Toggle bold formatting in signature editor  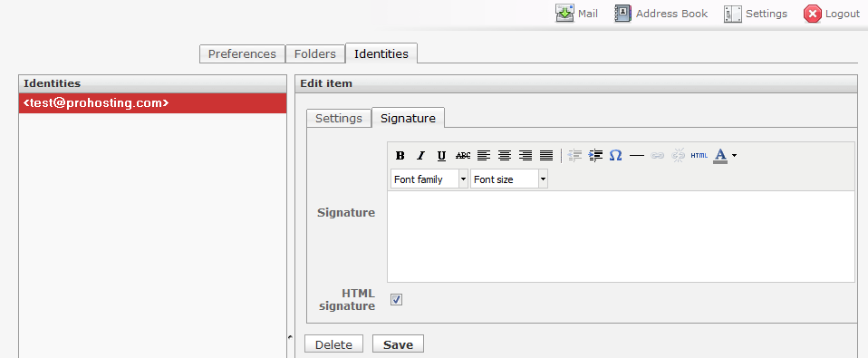[400, 156]
